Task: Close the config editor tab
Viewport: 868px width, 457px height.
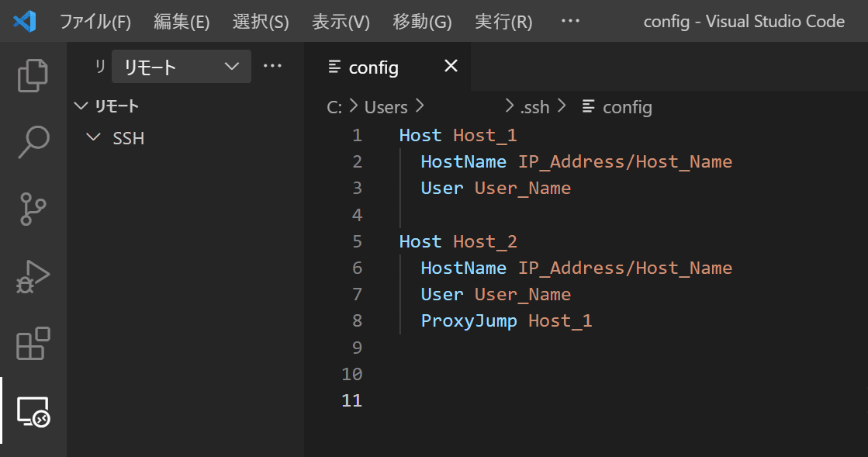Action: pos(451,66)
